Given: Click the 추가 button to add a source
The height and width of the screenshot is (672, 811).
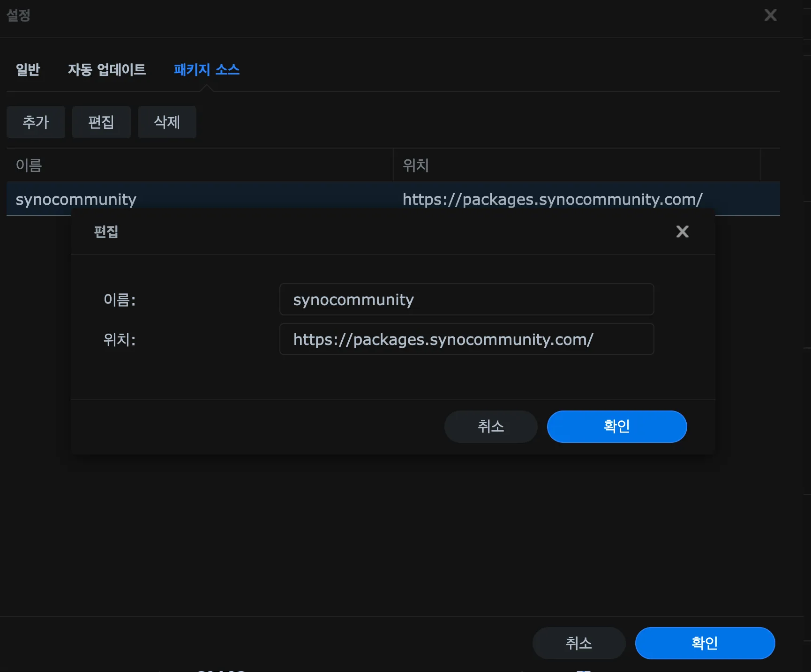Looking at the screenshot, I should 36,122.
